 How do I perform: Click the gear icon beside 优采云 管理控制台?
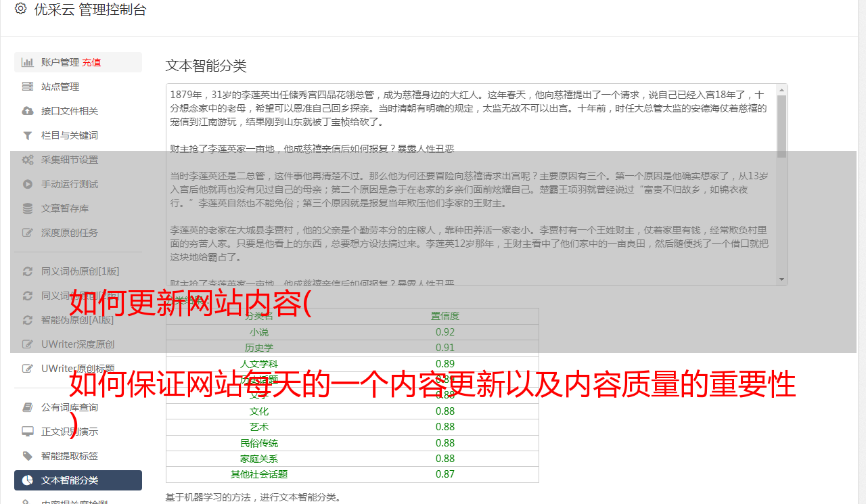(x=20, y=9)
